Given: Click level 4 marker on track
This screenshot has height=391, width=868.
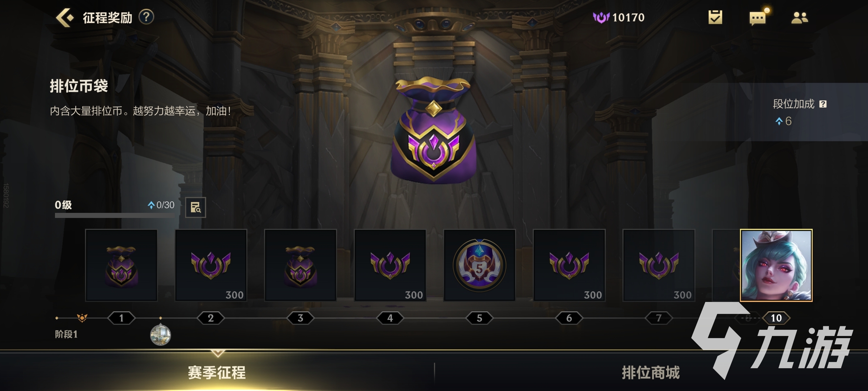Looking at the screenshot, I should [390, 318].
